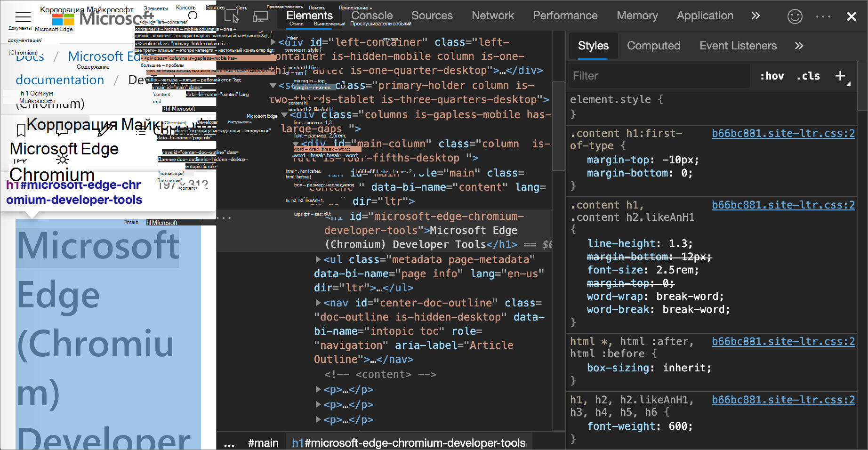The image size is (868, 450).
Task: Toggle the :hov element state panel
Action: (772, 76)
